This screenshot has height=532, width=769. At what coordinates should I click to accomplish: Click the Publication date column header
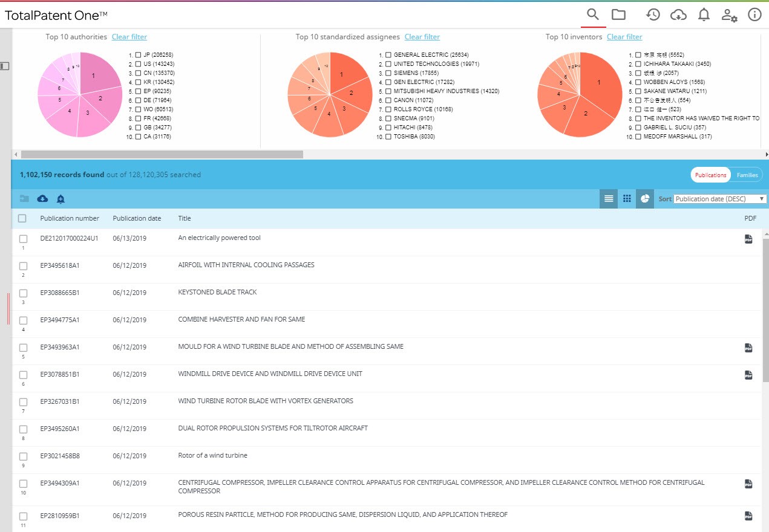coord(137,218)
